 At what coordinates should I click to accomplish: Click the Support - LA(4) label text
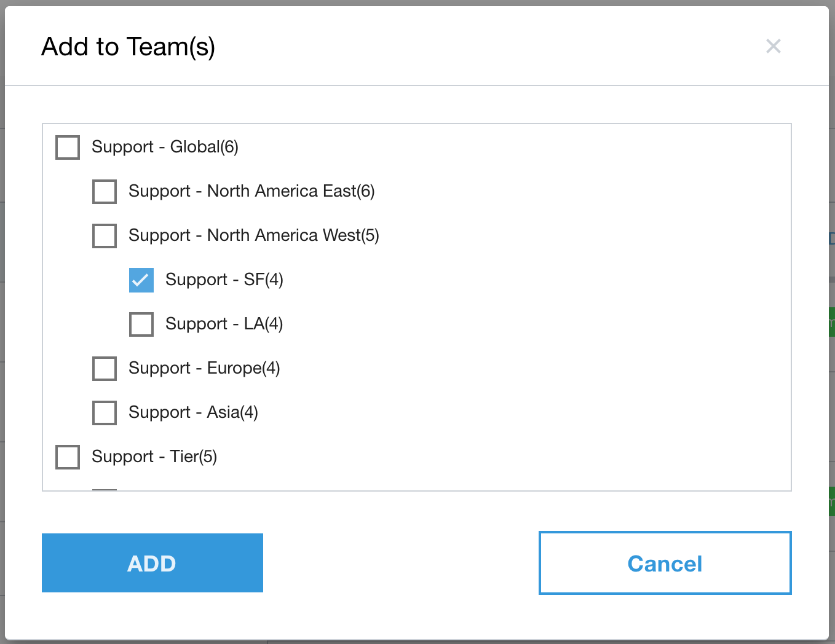point(223,324)
